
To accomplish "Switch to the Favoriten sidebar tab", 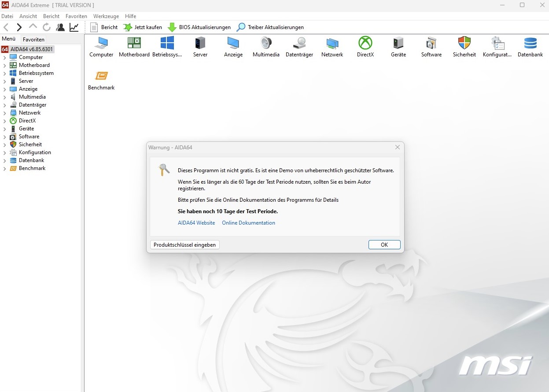I will [33, 39].
